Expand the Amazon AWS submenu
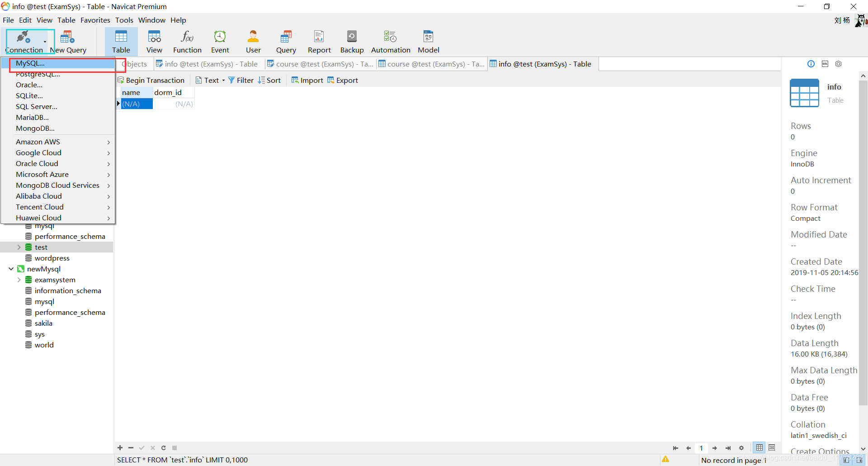 point(58,142)
